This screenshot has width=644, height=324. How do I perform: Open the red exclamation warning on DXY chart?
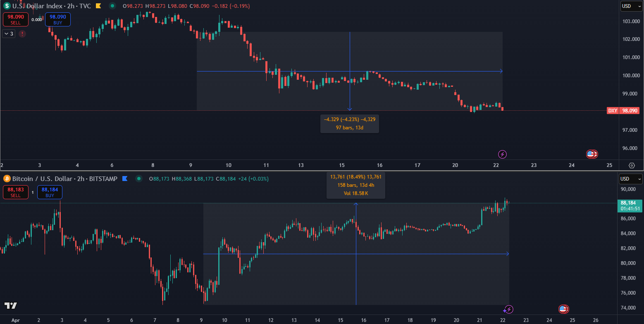22,34
